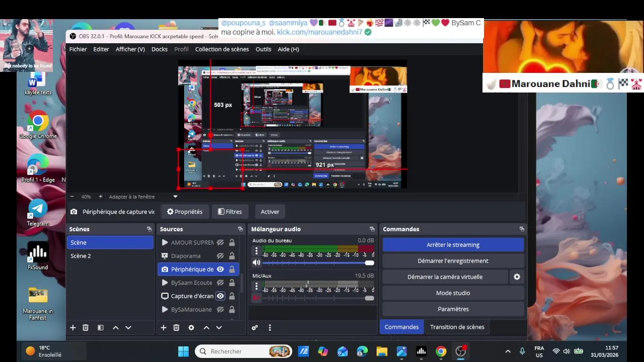Open the Outils menu
This screenshot has height=362, width=644.
click(263, 49)
